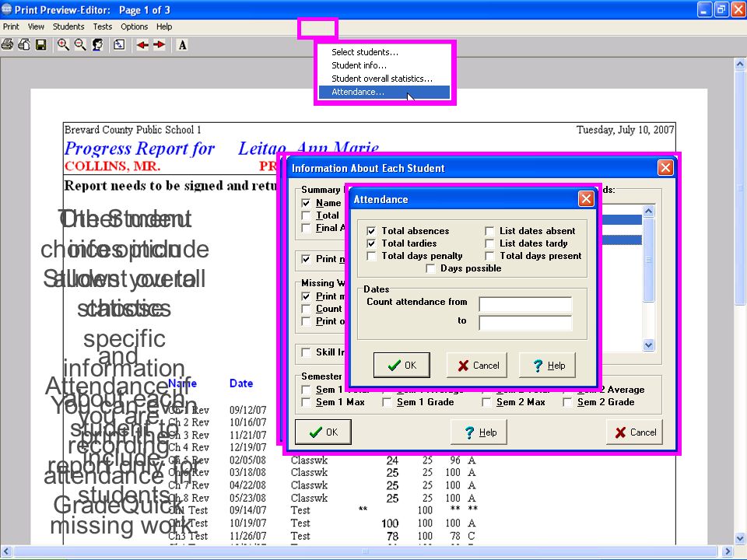Enable the Days possible checkbox
Viewport: 747px width, 560px height.
point(430,268)
